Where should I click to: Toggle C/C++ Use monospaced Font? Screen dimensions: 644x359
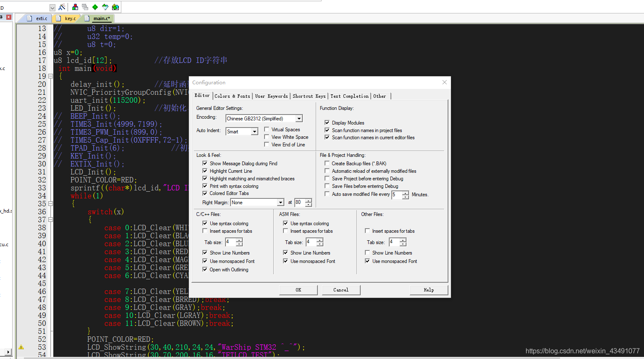205,261
